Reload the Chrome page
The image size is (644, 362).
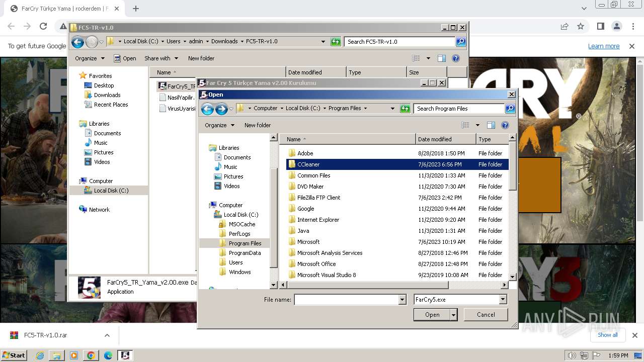pyautogui.click(x=43, y=26)
